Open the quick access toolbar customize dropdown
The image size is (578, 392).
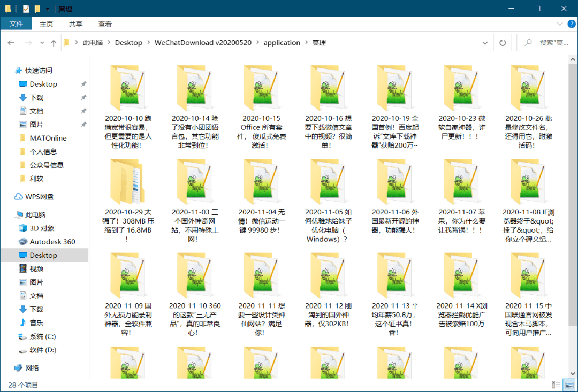coord(48,9)
